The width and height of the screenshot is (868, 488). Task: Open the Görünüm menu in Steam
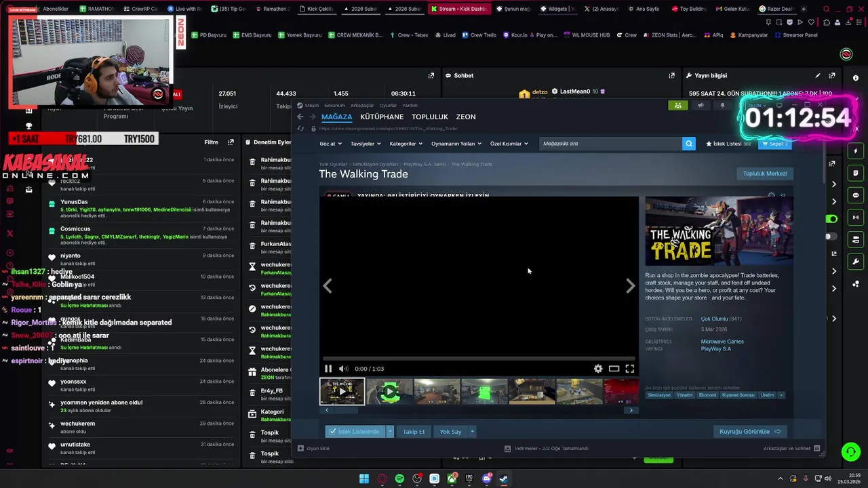(334, 105)
